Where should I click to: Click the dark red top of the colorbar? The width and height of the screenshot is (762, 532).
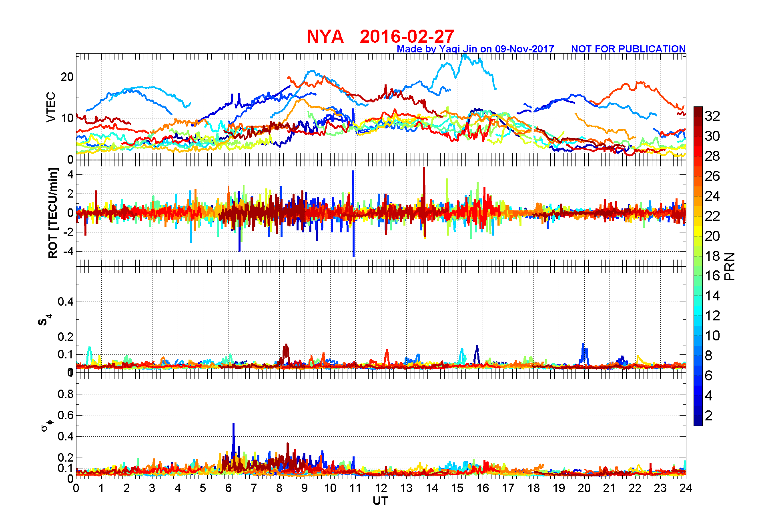[698, 110]
